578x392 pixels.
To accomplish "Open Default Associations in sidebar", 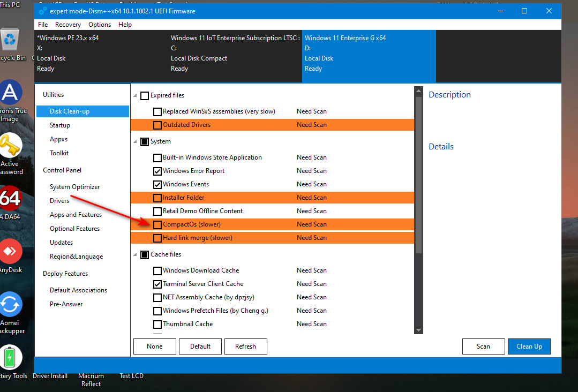I will 79,290.
